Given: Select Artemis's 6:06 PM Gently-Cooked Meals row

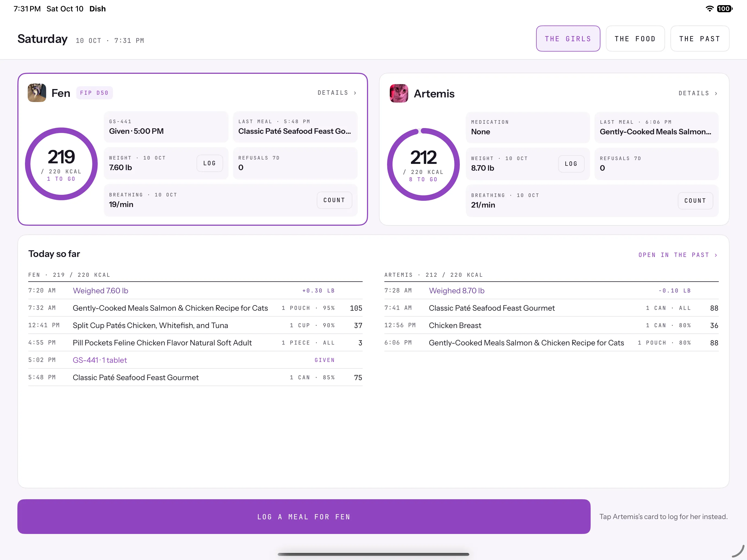Looking at the screenshot, I should coord(552,343).
